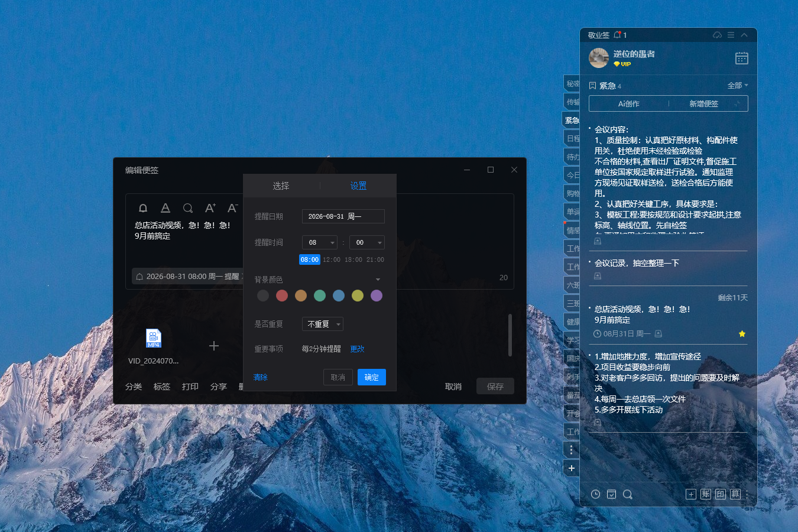Click the underlined A font color icon
This screenshot has height=532, width=798.
[166, 208]
